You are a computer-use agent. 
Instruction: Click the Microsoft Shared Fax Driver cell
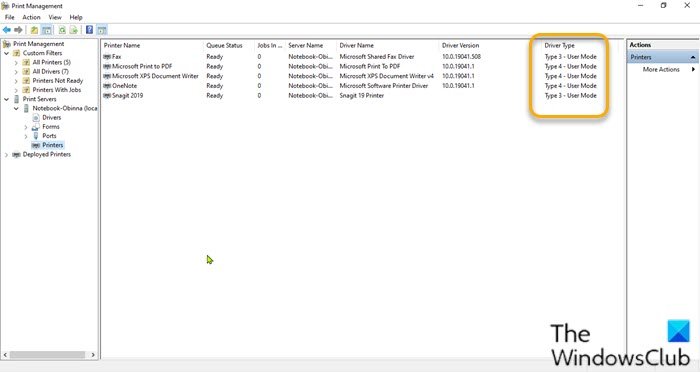click(377, 57)
